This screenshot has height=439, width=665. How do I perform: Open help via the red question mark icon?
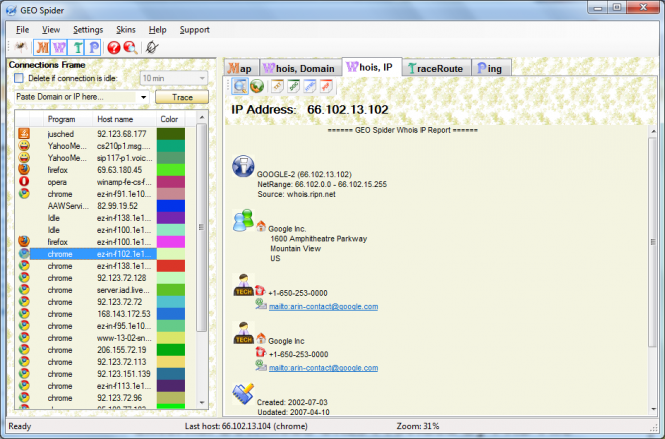coord(114,47)
